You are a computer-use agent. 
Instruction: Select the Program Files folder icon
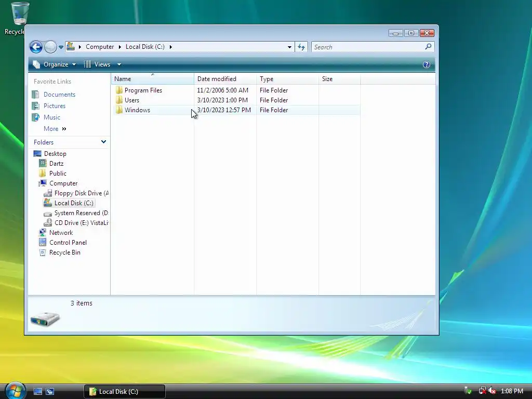[119, 90]
